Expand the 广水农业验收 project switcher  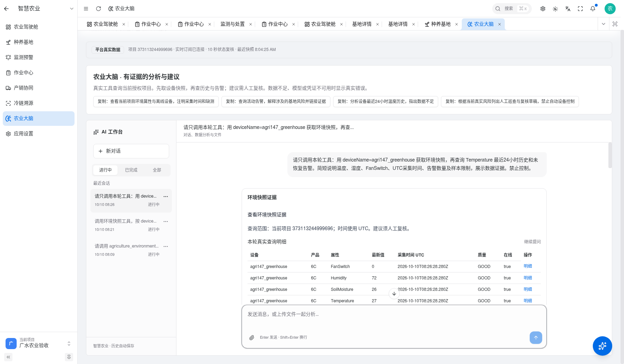38,343
